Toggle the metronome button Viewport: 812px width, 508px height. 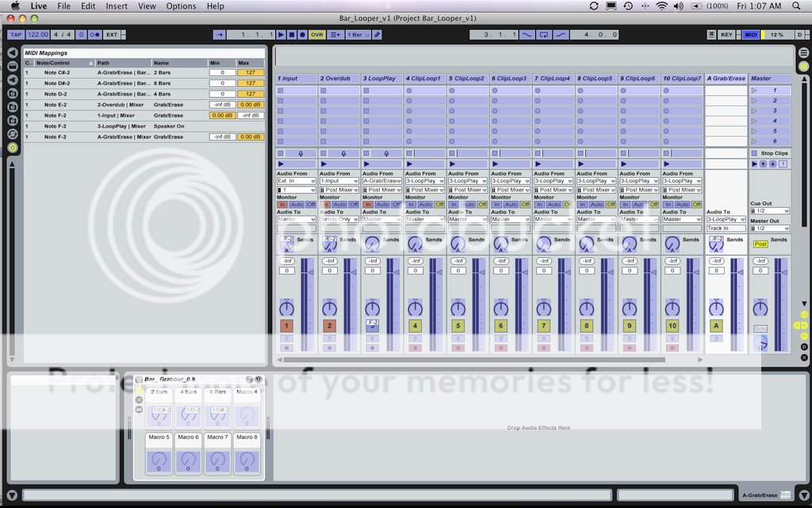coord(95,35)
